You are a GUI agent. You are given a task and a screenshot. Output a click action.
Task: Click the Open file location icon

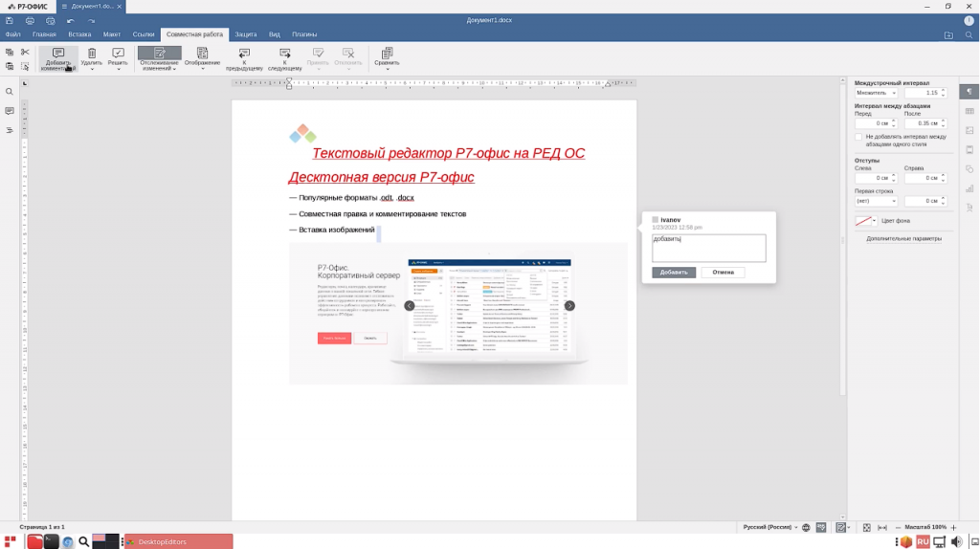pos(948,35)
